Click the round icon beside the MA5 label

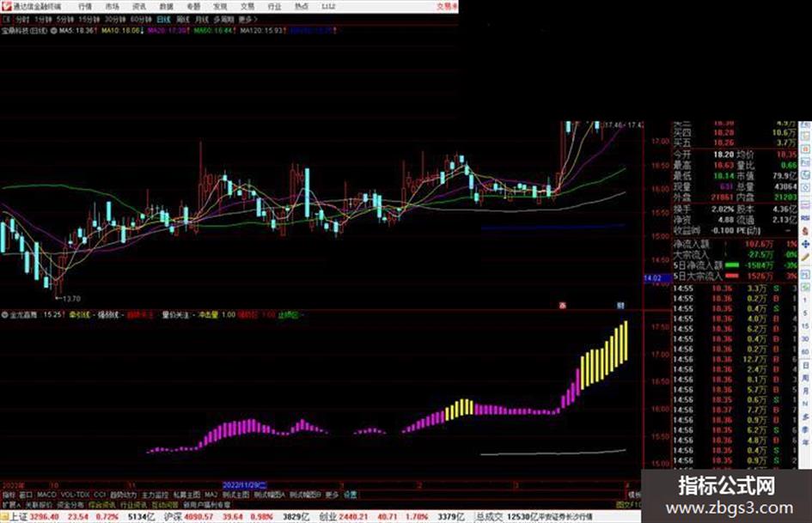point(53,31)
